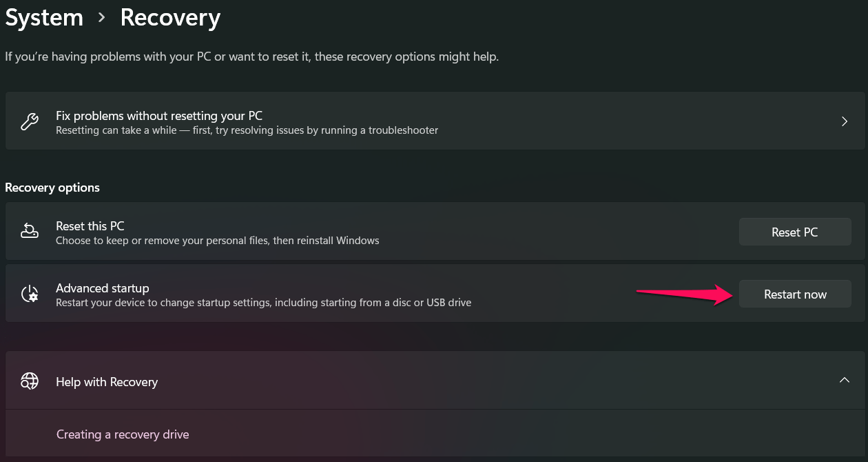Open Creating a recovery drive link
Image resolution: width=868 pixels, height=462 pixels.
[123, 434]
